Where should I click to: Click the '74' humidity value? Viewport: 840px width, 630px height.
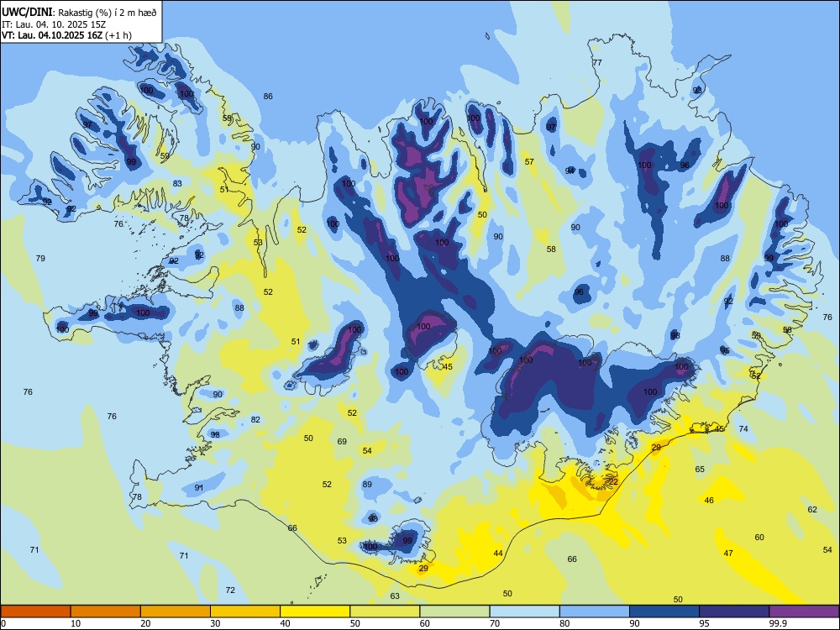coord(743,428)
